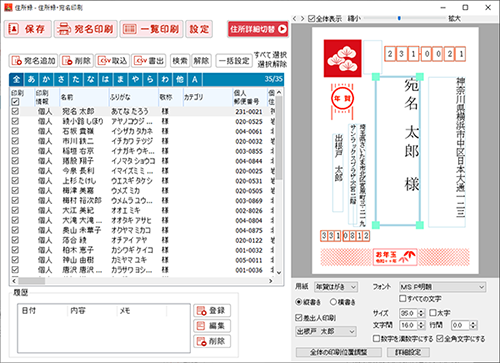Open the 用紙 paper type dropdown
500x363 pixels.
336,287
